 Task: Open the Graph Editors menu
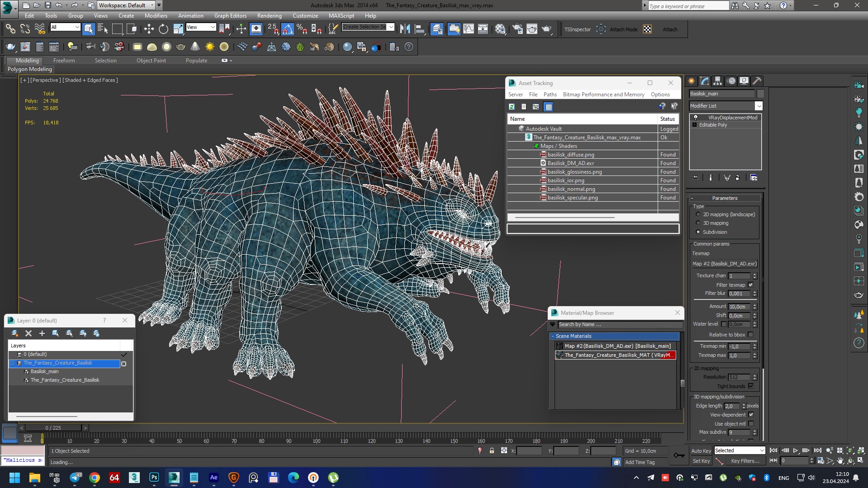230,15
